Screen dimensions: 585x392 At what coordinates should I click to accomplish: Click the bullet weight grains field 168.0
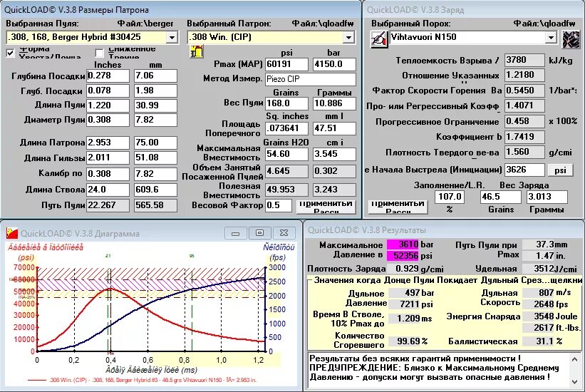tap(286, 103)
